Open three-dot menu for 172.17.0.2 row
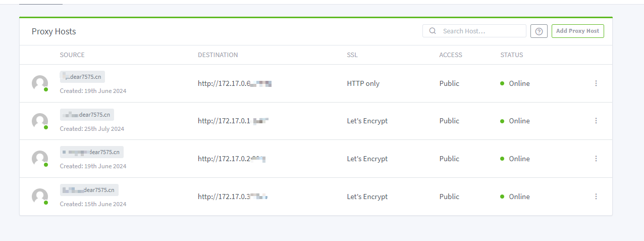This screenshot has width=644, height=241. pyautogui.click(x=596, y=159)
